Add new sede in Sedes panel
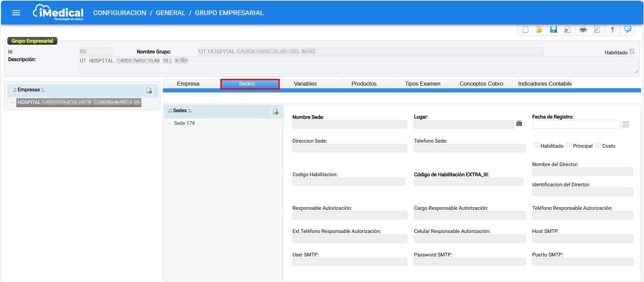Image resolution: width=644 pixels, height=282 pixels. 275,112
